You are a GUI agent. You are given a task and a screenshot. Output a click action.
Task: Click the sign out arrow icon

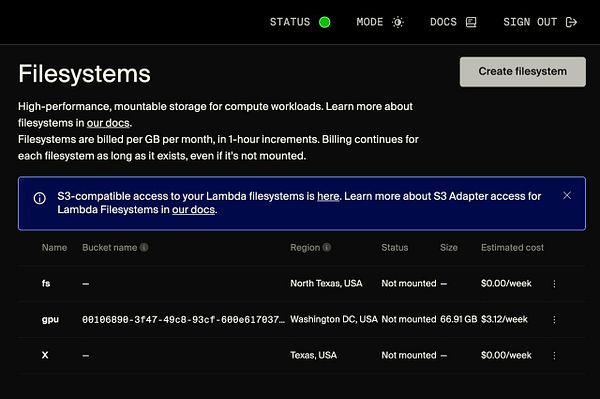[x=571, y=22]
